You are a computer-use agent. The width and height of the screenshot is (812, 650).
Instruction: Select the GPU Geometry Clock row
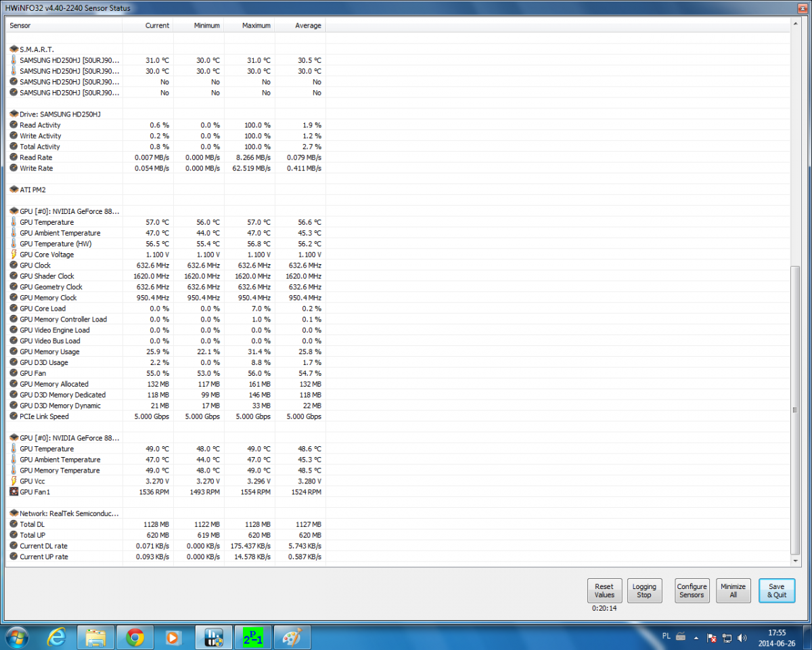pyautogui.click(x=166, y=287)
